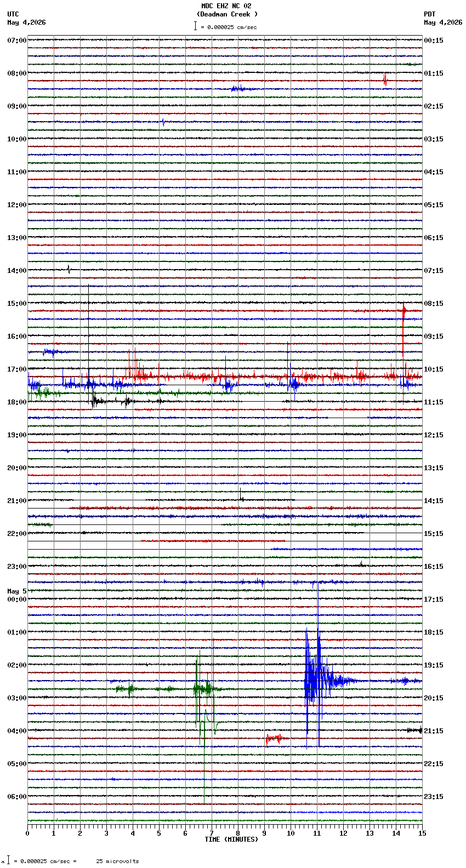Select the '20:00' UTC time label
Image resolution: width=466 pixels, height=868 pixels.
16,468
